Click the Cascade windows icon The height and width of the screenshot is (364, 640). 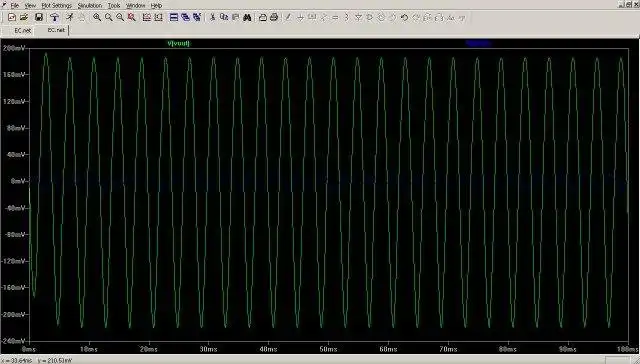[197, 17]
